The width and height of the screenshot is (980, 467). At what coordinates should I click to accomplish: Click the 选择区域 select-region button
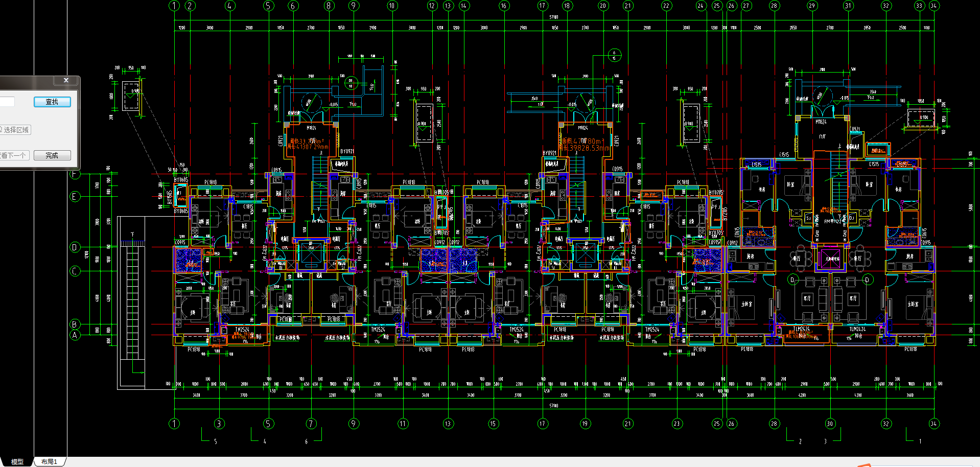(x=15, y=130)
